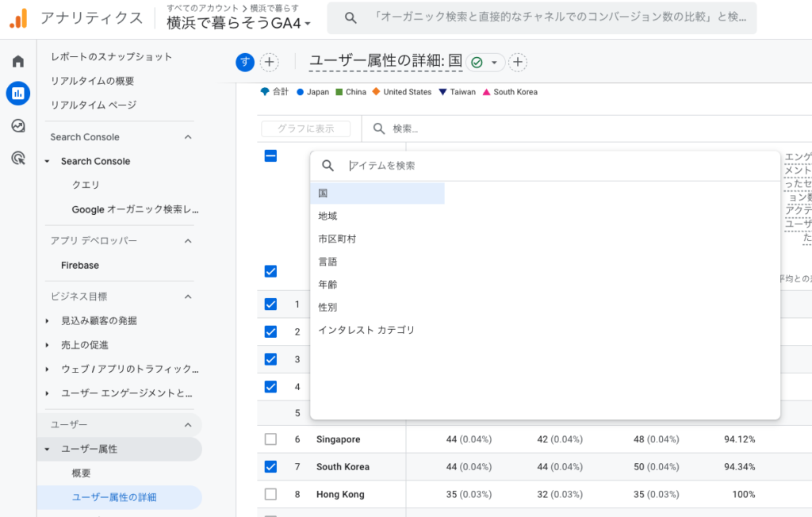Uncheck the South Korea row checkbox
This screenshot has width=812, height=517.
[x=270, y=466]
